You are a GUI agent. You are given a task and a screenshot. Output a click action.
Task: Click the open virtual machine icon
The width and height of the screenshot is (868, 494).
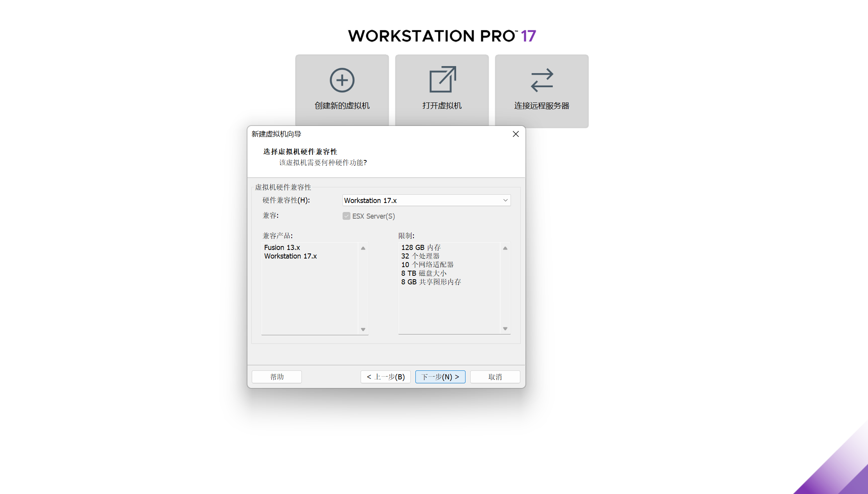tap(442, 79)
